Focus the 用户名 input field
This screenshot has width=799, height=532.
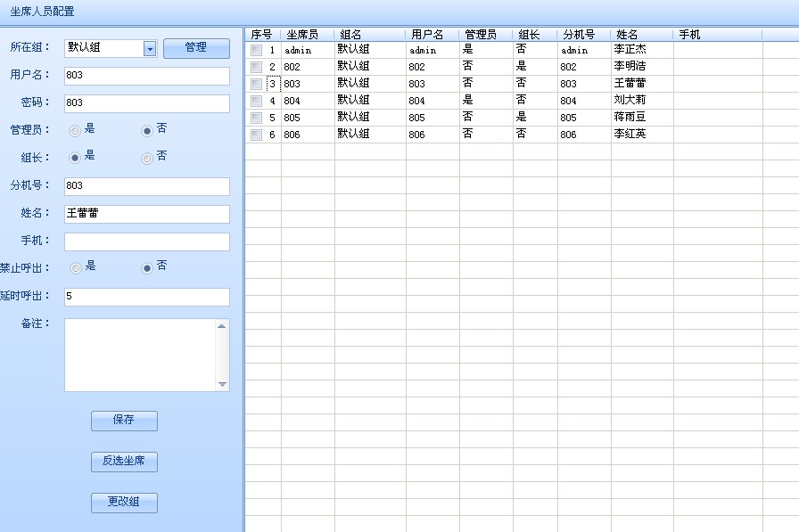pos(147,76)
